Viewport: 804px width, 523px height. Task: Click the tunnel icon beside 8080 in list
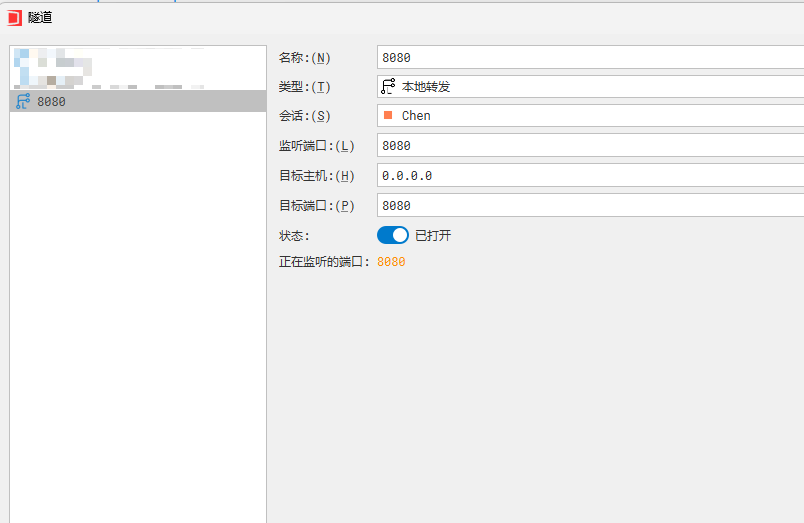(x=22, y=101)
